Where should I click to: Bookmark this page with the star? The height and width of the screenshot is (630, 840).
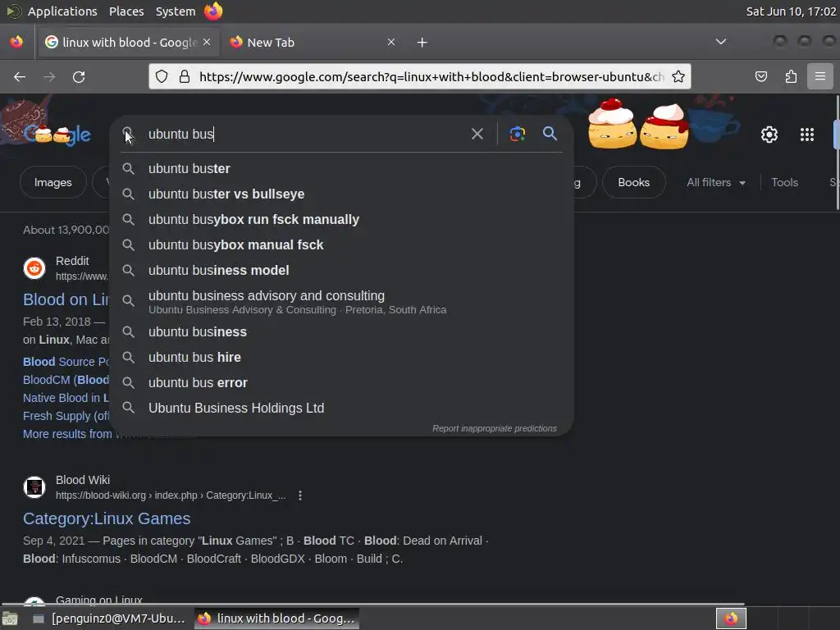[678, 76]
